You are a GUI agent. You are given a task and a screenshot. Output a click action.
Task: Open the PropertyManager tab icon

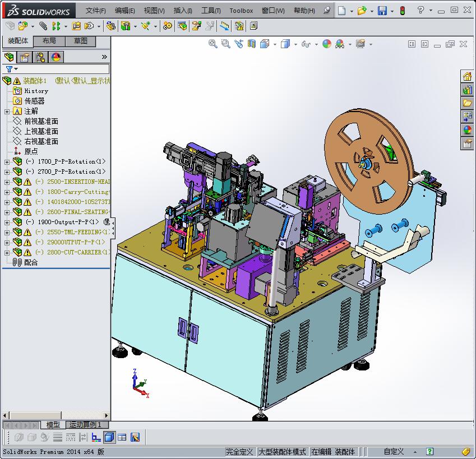tap(25, 57)
